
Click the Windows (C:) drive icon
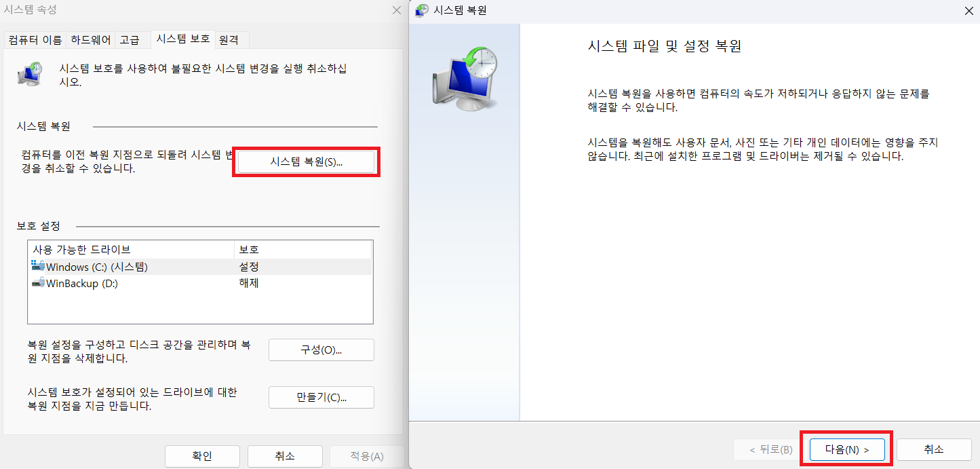(38, 266)
